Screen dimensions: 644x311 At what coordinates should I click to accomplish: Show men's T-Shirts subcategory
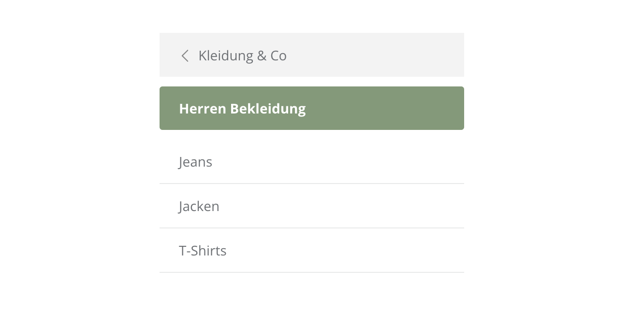click(203, 251)
